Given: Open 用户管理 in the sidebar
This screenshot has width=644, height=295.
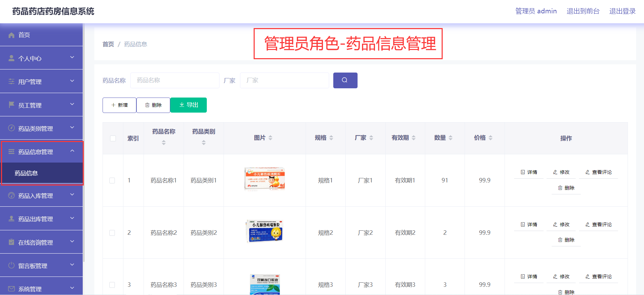Looking at the screenshot, I should pos(41,81).
